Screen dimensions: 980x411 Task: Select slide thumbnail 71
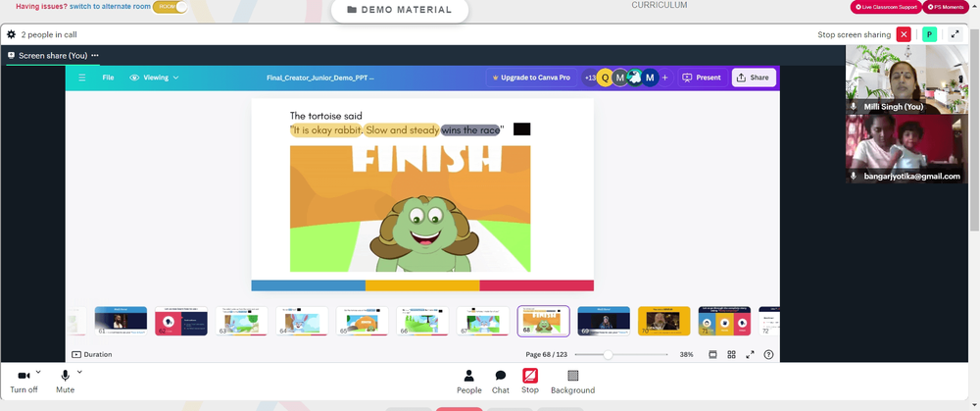tap(724, 321)
